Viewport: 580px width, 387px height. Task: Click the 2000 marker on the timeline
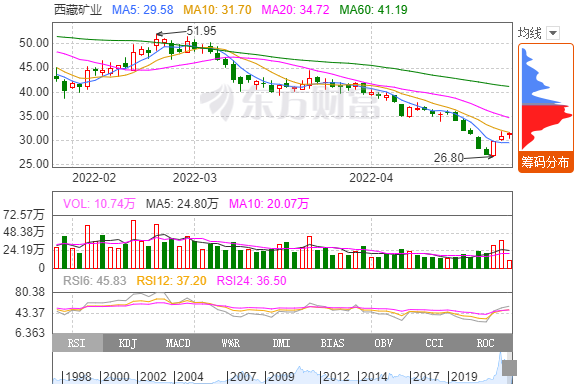[x=117, y=377]
